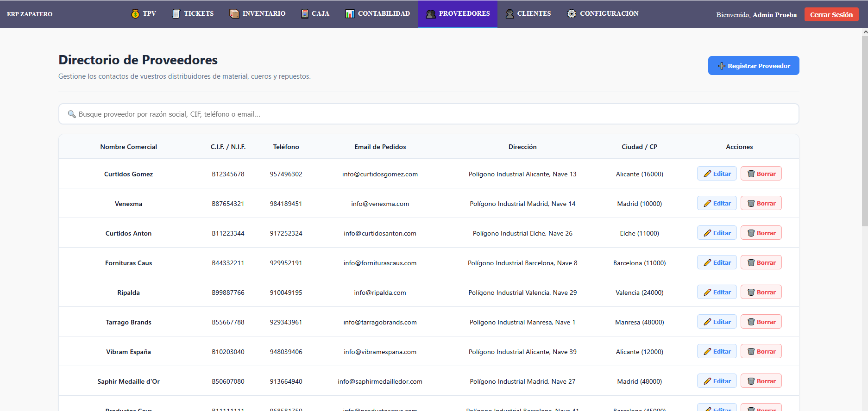Click city cell Alicante (12000)

(x=640, y=352)
